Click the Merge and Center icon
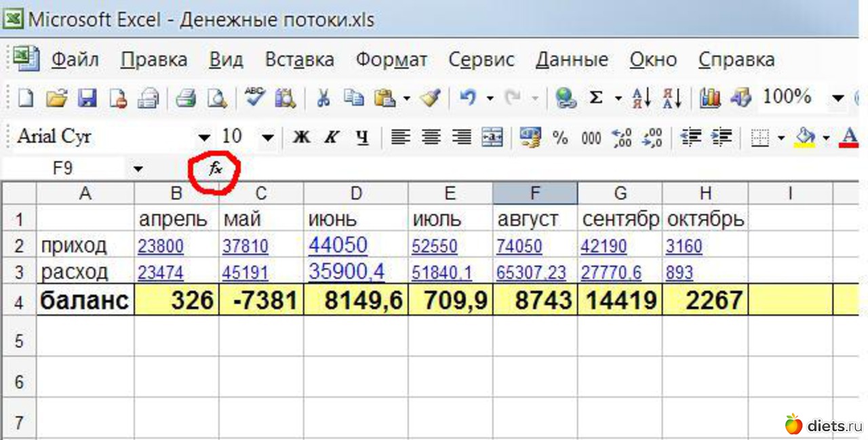This screenshot has width=868, height=440. pos(492,138)
